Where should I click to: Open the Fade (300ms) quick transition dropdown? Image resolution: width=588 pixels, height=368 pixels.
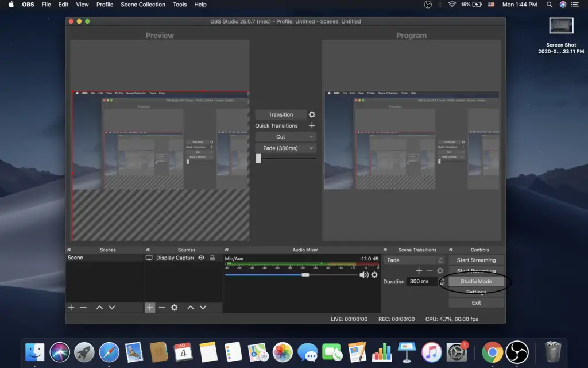pyautogui.click(x=285, y=148)
